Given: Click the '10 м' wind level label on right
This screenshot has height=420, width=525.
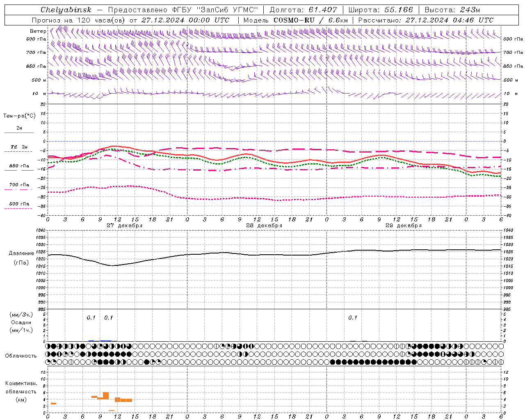Looking at the screenshot, I should pos(510,94).
